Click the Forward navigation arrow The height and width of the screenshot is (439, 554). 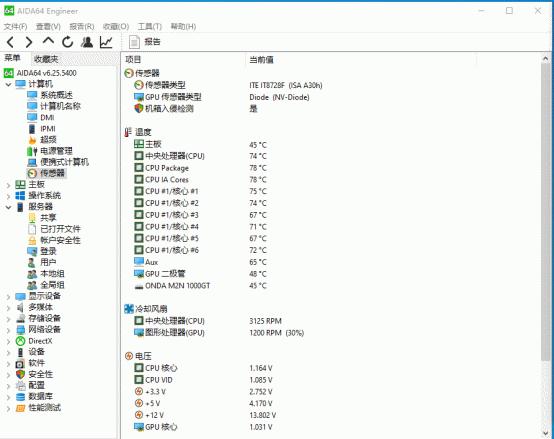coord(29,42)
